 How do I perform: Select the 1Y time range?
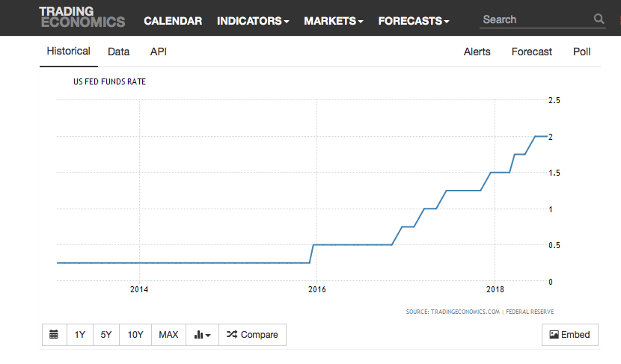pyautogui.click(x=80, y=335)
